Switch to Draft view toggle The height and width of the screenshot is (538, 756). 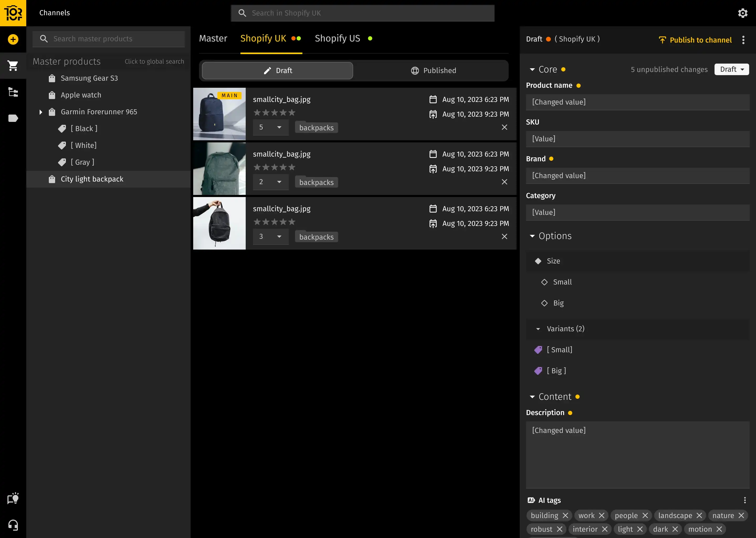277,71
